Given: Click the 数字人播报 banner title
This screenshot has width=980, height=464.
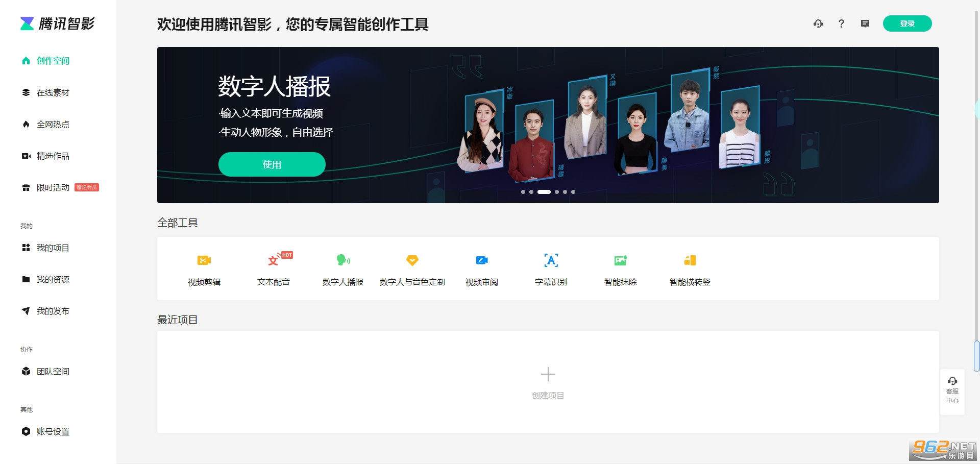Looking at the screenshot, I should tap(275, 86).
